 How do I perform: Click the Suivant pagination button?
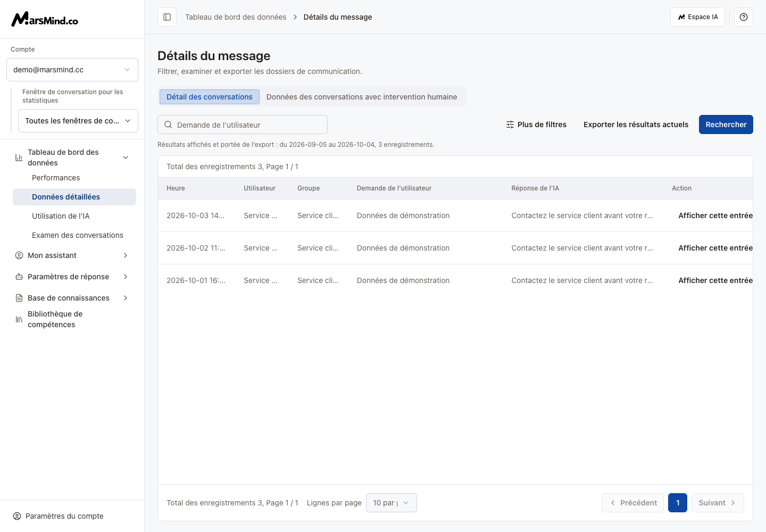(x=718, y=503)
